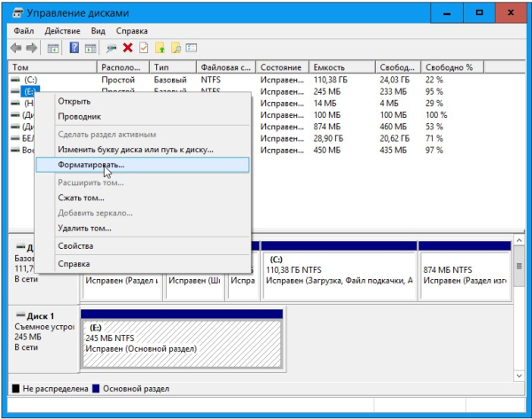Choose Справка at the context menu bottom
Image resolution: width=532 pixels, height=419 pixels.
click(x=143, y=264)
